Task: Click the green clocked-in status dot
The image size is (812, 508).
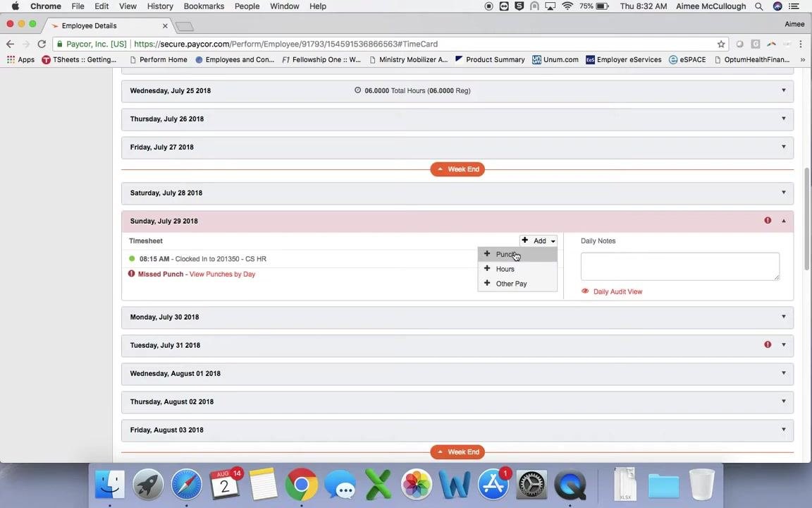Action: (x=132, y=259)
